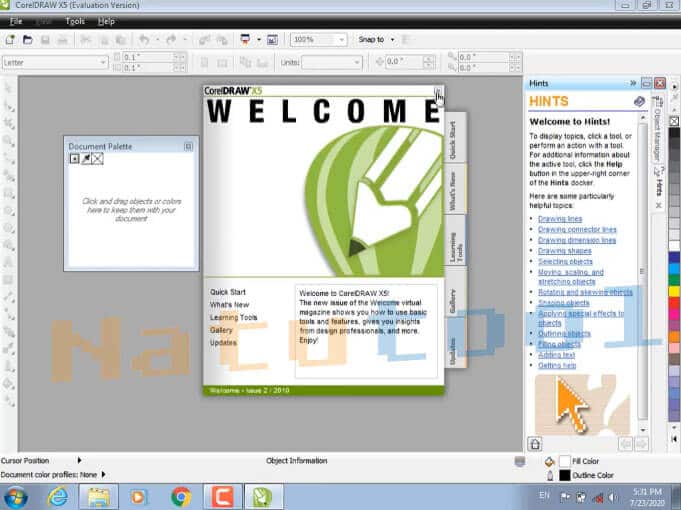Viewport: 681px width, 510px height.
Task: Open CorelDRAW from the Windows taskbar
Action: pos(259,496)
